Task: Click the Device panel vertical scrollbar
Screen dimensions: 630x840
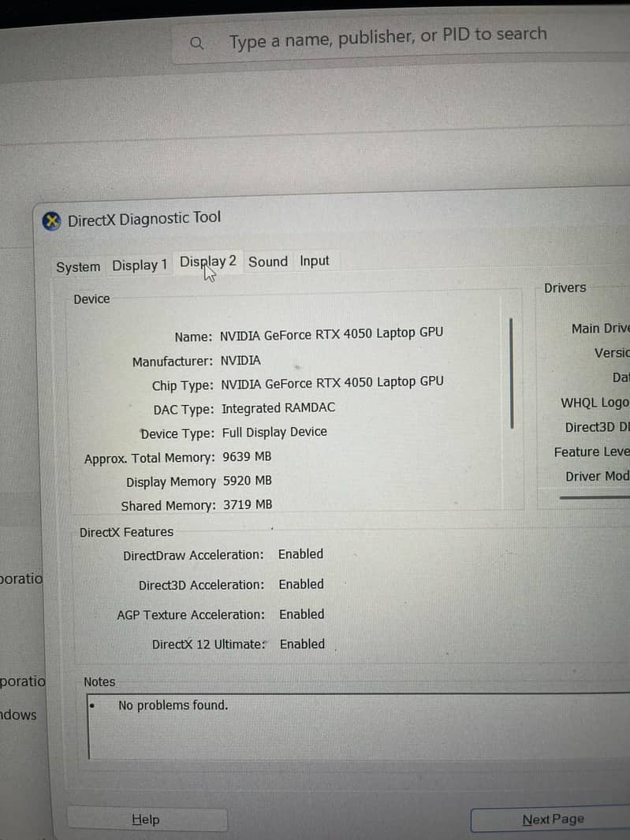Action: click(512, 374)
